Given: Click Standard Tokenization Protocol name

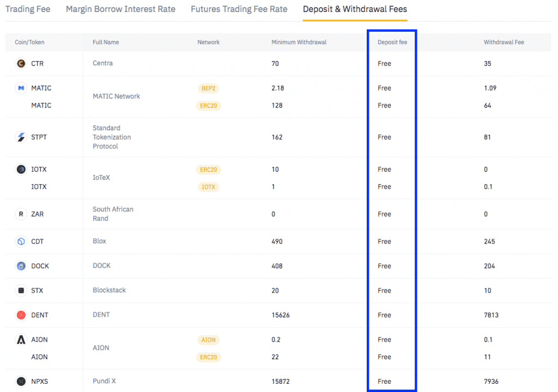Looking at the screenshot, I should click(112, 137).
